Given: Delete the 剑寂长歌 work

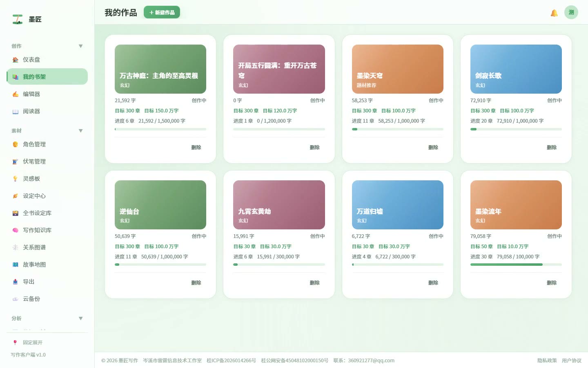Looking at the screenshot, I should click(x=552, y=147).
